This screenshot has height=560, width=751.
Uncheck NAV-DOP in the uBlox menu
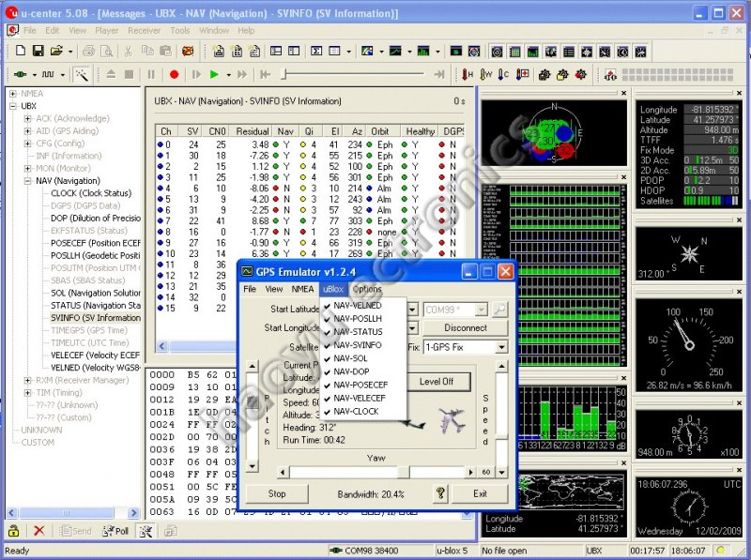point(358,371)
